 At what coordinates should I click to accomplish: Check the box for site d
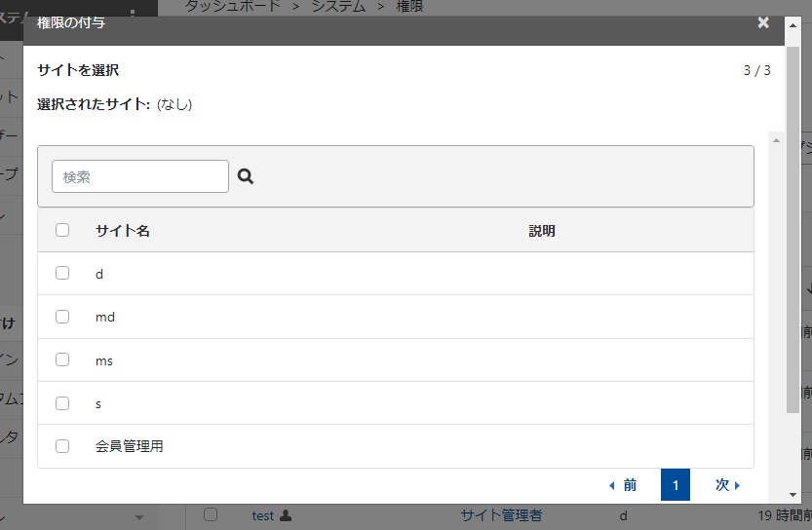62,273
